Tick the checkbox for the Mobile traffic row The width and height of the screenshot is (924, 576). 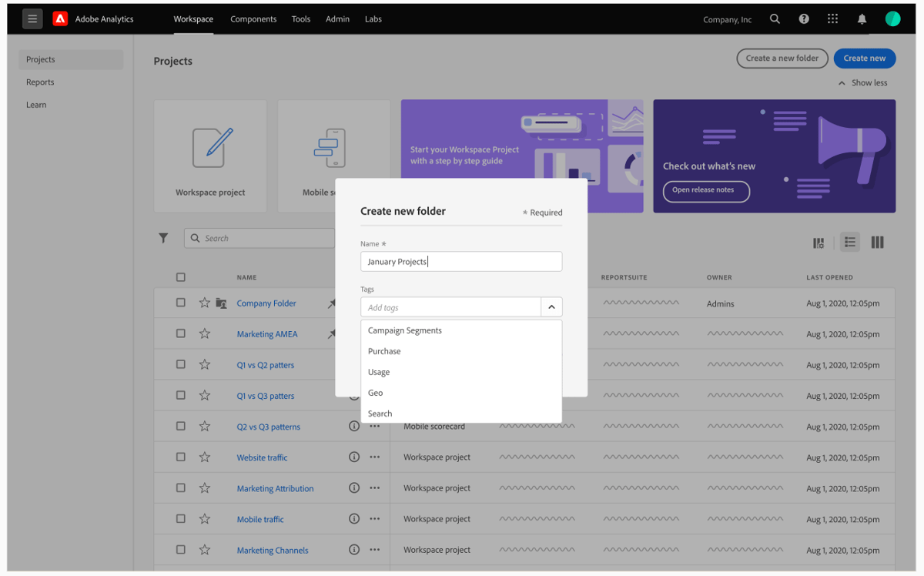click(181, 518)
